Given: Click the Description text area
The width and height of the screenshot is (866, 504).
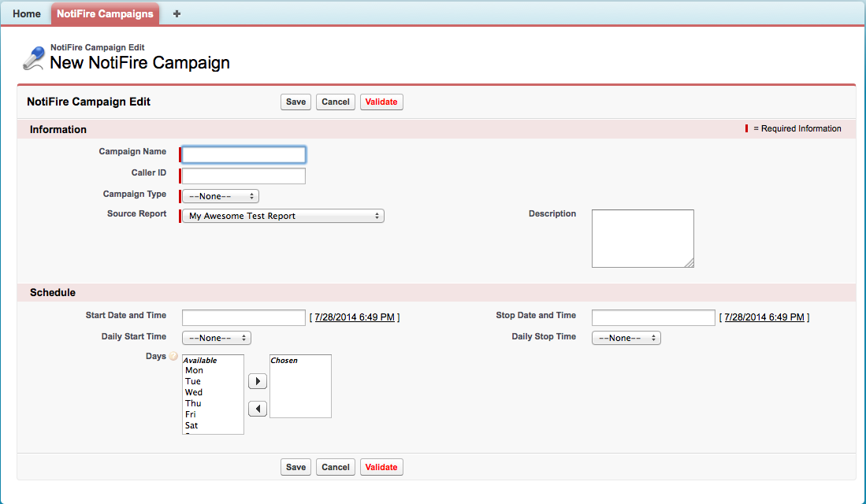Looking at the screenshot, I should coord(642,239).
